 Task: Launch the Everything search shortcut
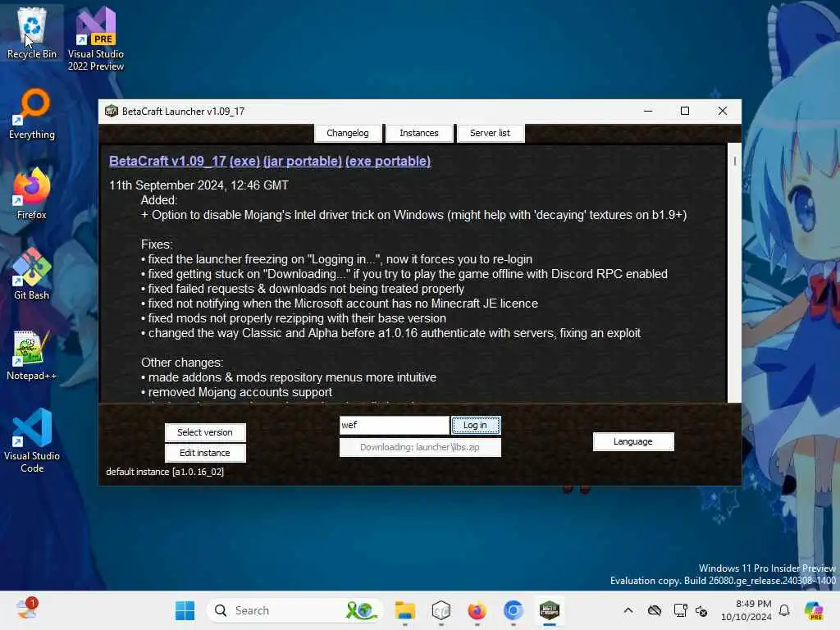32,114
